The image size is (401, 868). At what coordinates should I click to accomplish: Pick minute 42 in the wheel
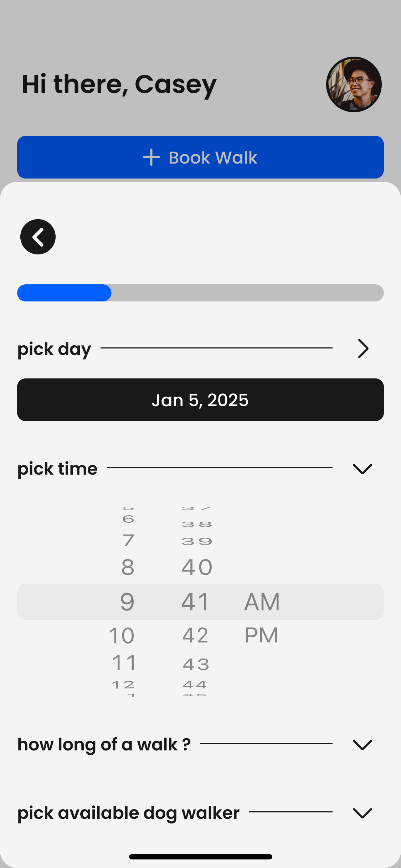(x=195, y=635)
